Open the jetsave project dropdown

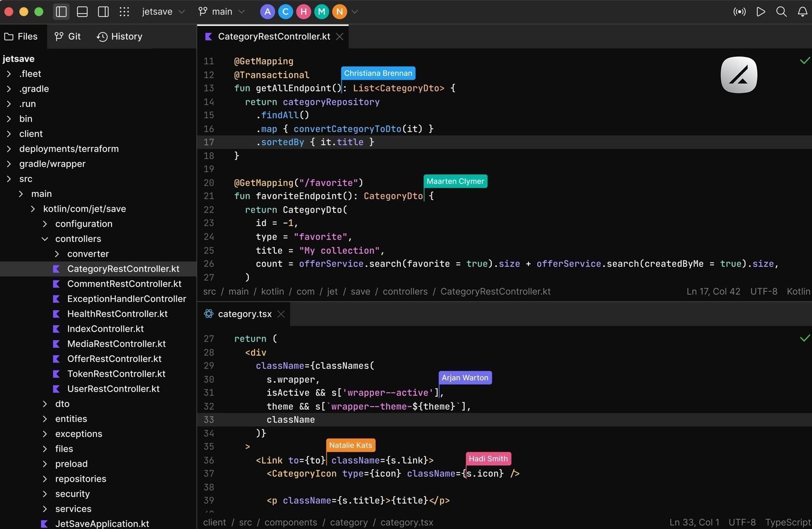(163, 12)
